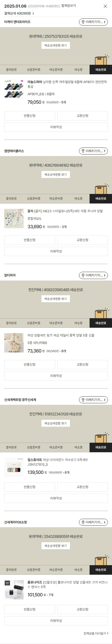This screenshot has width=112, height=644.
Task: Select 결제완료 step in 알티피아 order progress
Action: click(11, 323)
